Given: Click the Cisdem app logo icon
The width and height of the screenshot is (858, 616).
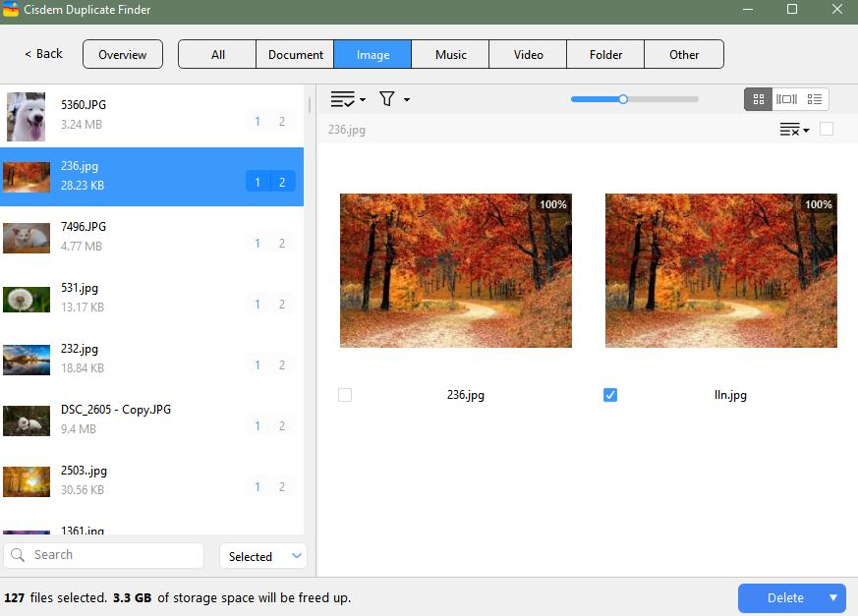Looking at the screenshot, I should click(12, 10).
